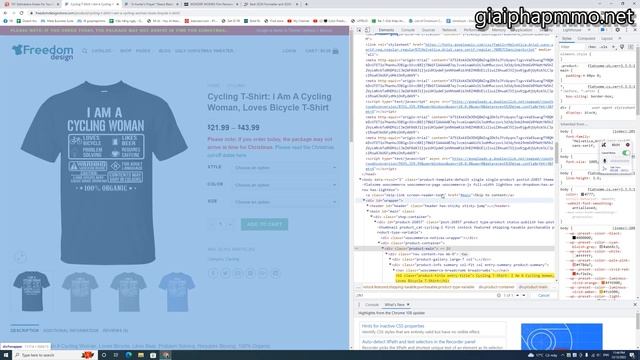
Task: Share product on Facebook icon
Action: (x=213, y=273)
